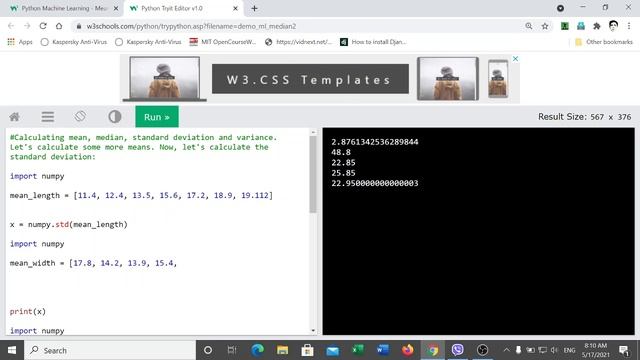The image size is (640, 360).
Task: Open the hamburger menu in editor toolbar
Action: [48, 117]
